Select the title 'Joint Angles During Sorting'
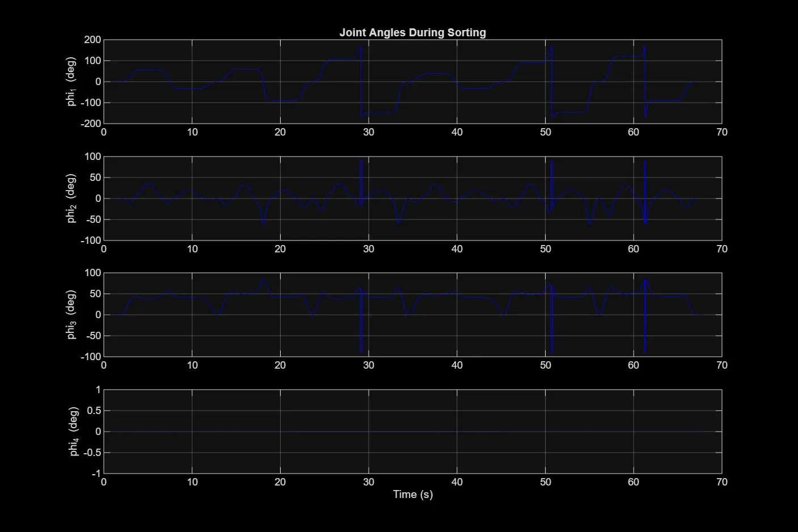 412,32
